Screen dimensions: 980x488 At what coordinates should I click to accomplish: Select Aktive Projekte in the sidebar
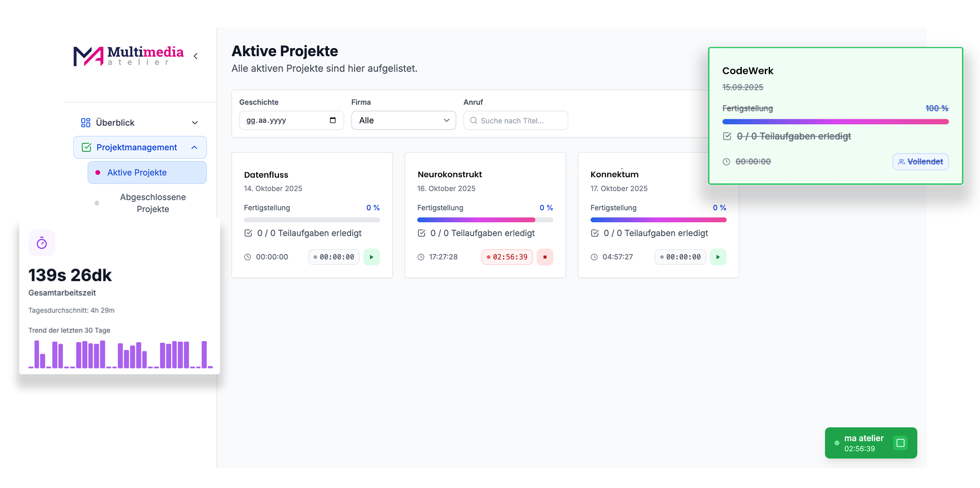point(136,172)
